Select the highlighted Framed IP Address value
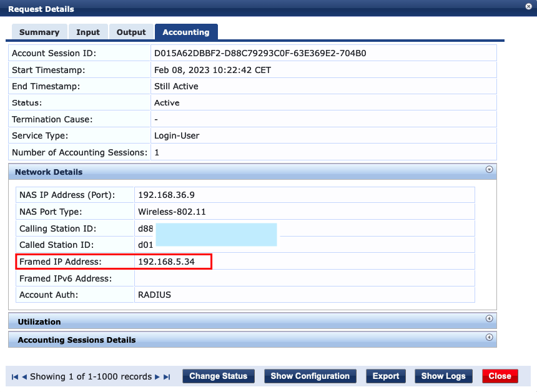 tap(164, 262)
